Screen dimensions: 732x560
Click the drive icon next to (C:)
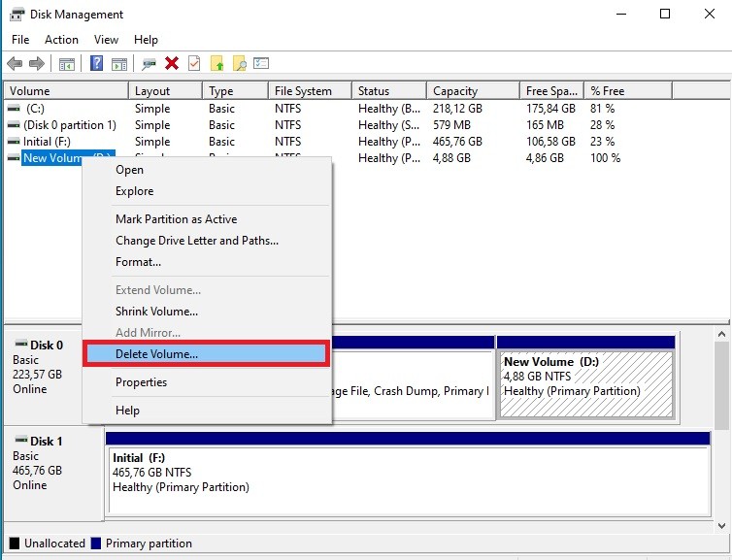pyautogui.click(x=14, y=109)
